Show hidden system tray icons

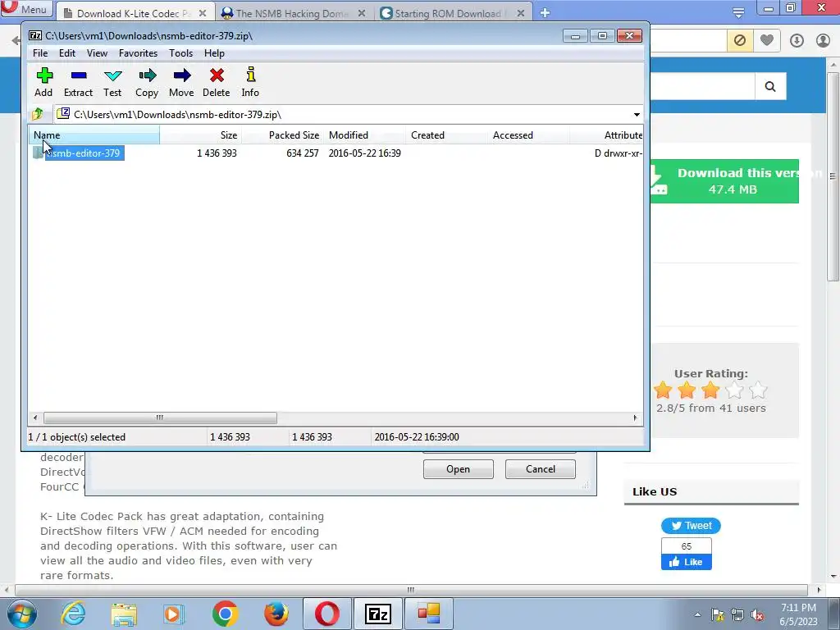pos(697,614)
